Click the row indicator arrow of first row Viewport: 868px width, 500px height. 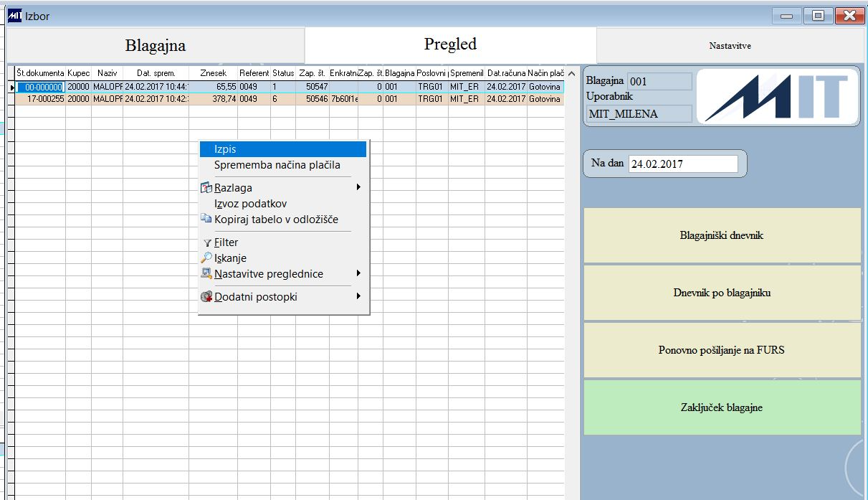[11, 87]
